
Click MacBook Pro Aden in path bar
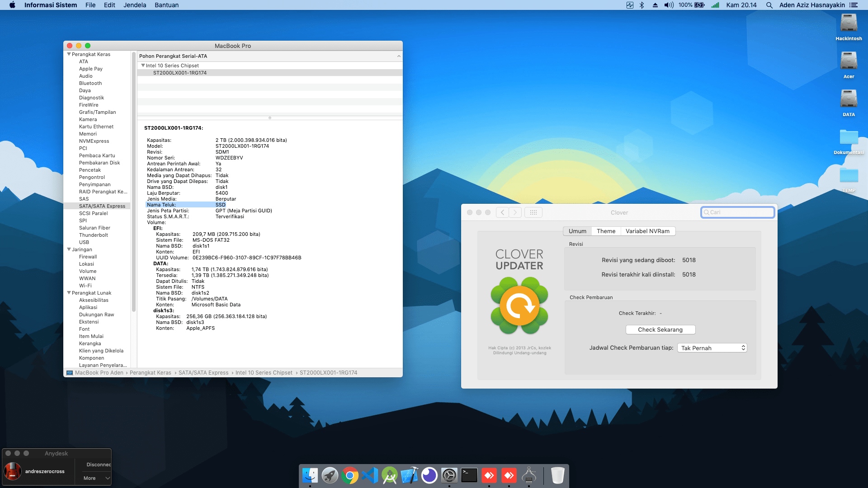coord(99,373)
